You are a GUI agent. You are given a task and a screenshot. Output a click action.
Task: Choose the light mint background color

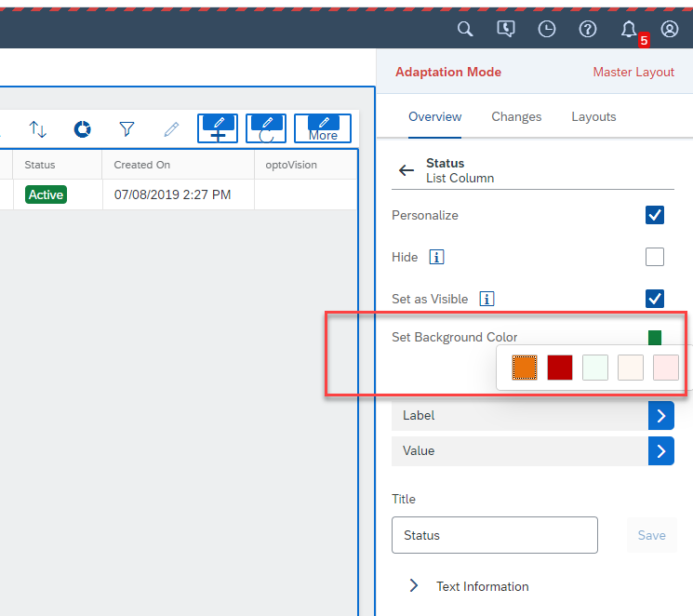pyautogui.click(x=595, y=368)
